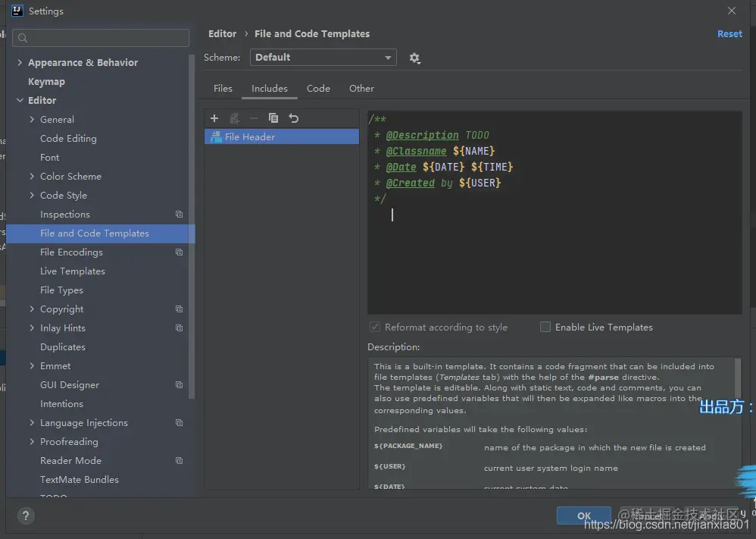Click ${NAME} variable in template
The height and width of the screenshot is (539, 756).
point(474,151)
